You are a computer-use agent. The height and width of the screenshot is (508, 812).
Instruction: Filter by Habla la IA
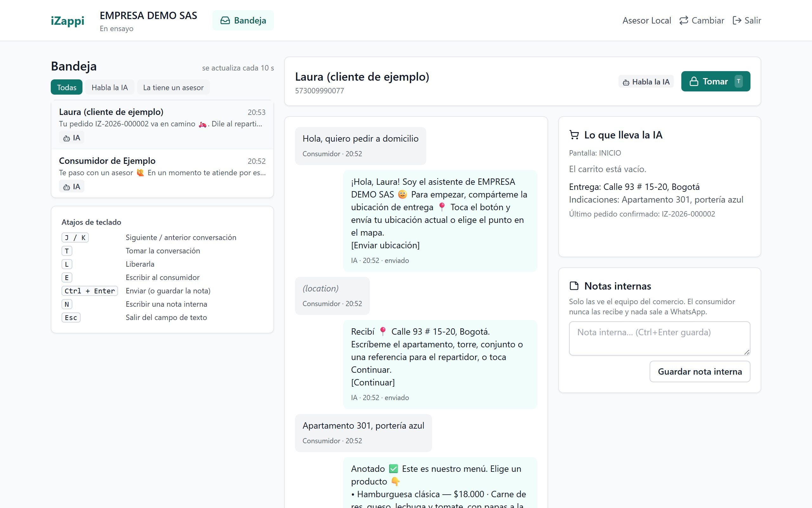pos(109,87)
